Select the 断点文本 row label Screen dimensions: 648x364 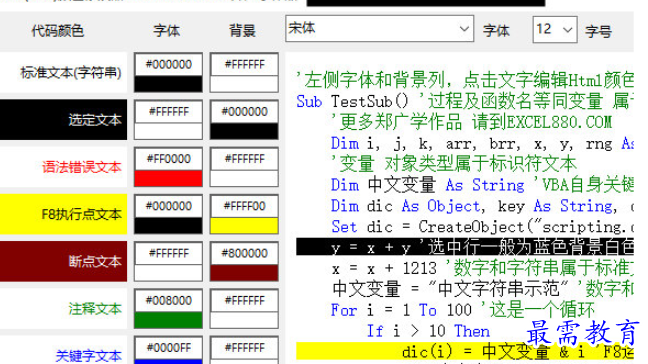click(63, 261)
